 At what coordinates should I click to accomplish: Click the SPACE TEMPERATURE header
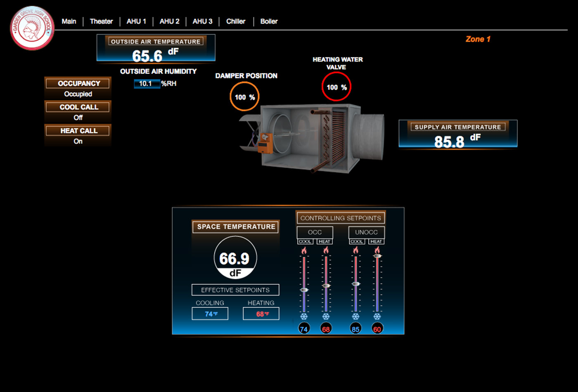[x=236, y=227]
